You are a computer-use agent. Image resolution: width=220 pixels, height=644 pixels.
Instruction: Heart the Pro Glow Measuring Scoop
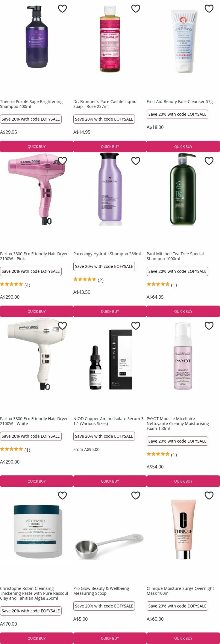point(136,495)
